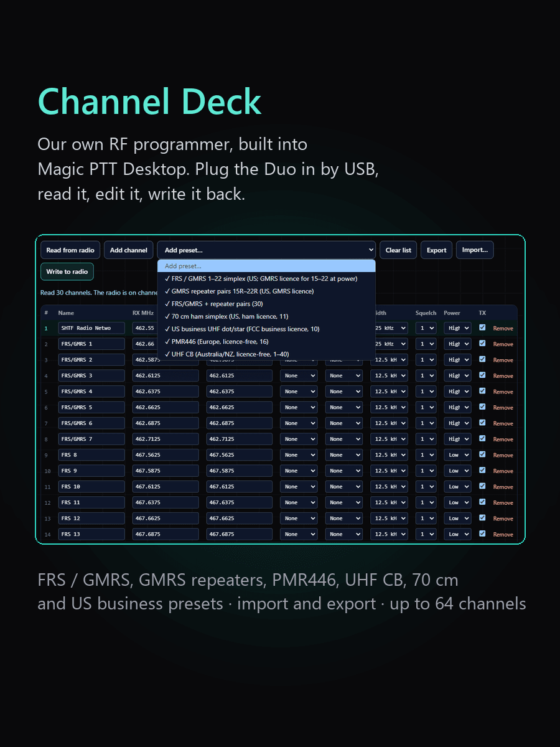This screenshot has width=560, height=747.
Task: Toggle TX checkbox for FRS/GMRS 3 row
Action: click(x=482, y=375)
